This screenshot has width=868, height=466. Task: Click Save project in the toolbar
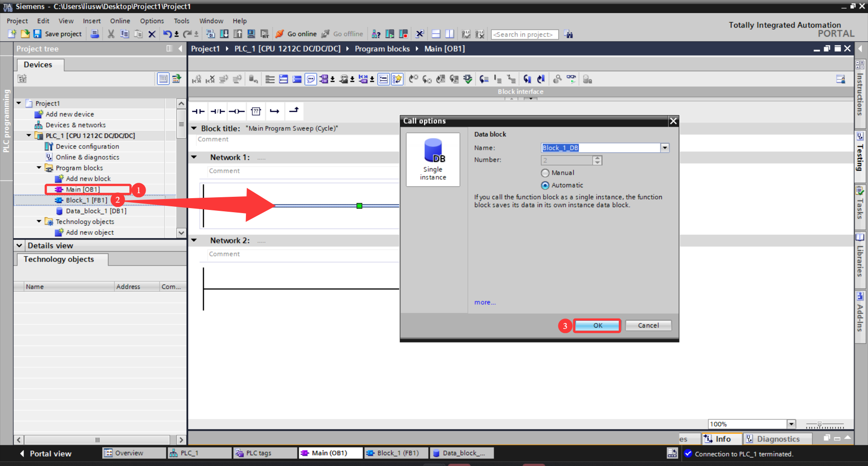click(57, 34)
